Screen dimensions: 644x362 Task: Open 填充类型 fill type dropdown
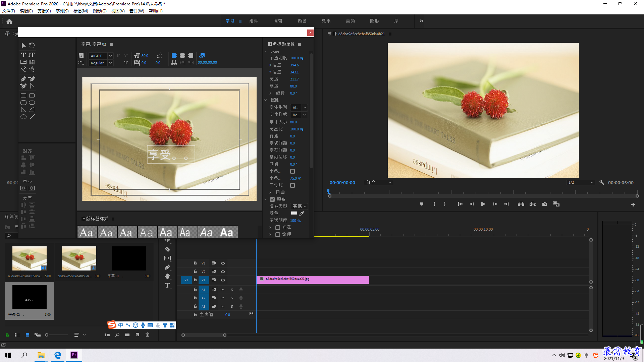pyautogui.click(x=299, y=206)
